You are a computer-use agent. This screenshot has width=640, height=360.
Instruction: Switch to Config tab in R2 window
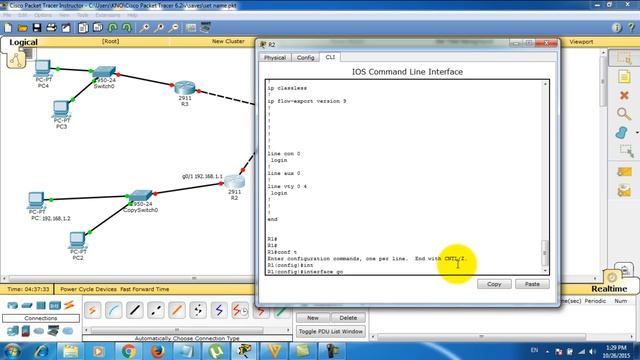[x=305, y=58]
